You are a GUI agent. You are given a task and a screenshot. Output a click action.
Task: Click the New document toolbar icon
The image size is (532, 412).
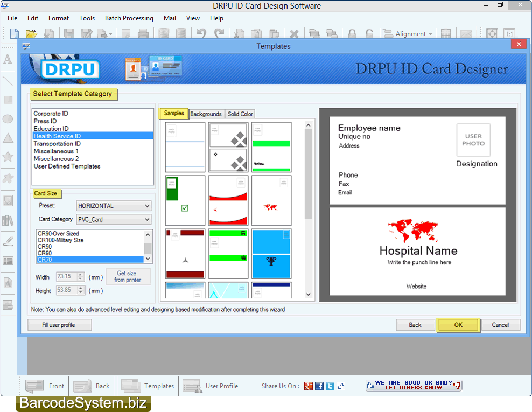(x=14, y=33)
